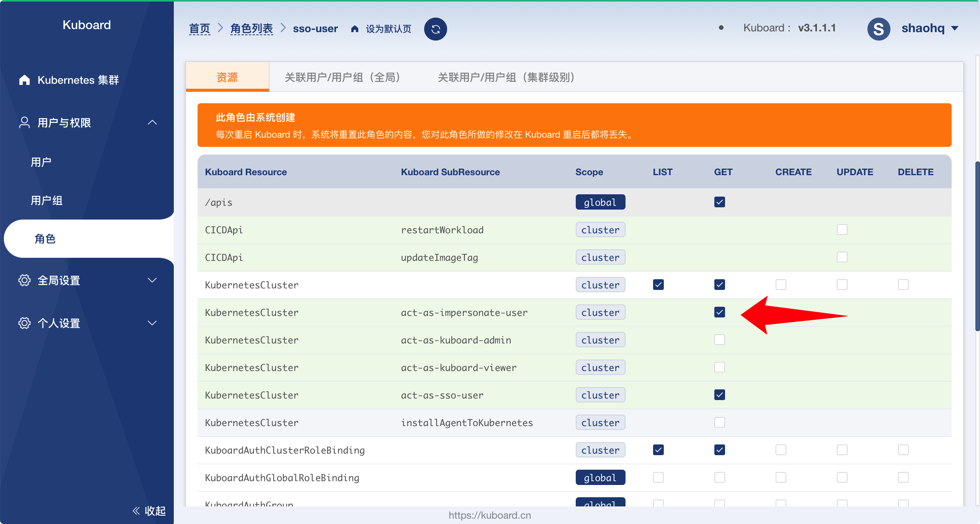Uncheck GET for act-as-sso-user
This screenshot has width=980, height=524.
719,395
